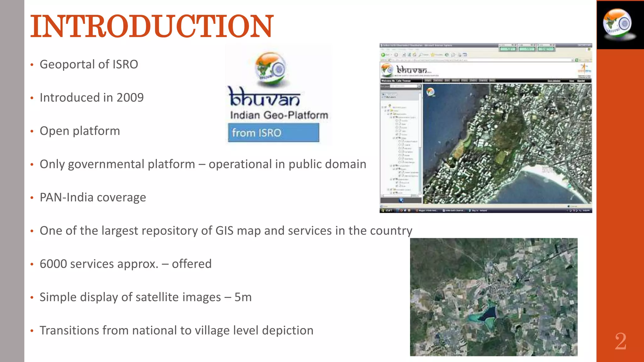Viewport: 644px width, 362px height.
Task: Click the Refresh icon in IE toolbar
Action: [x=409, y=55]
